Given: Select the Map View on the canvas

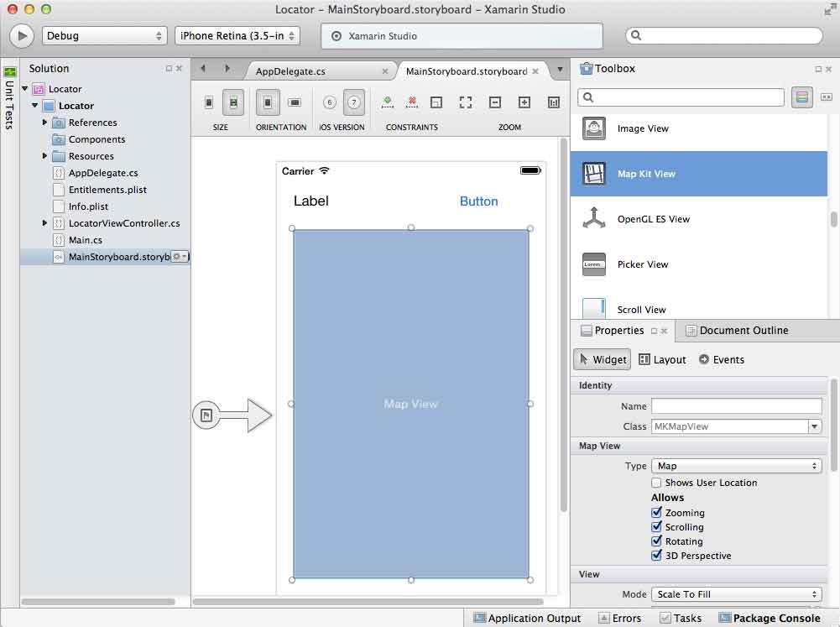Looking at the screenshot, I should [x=411, y=404].
